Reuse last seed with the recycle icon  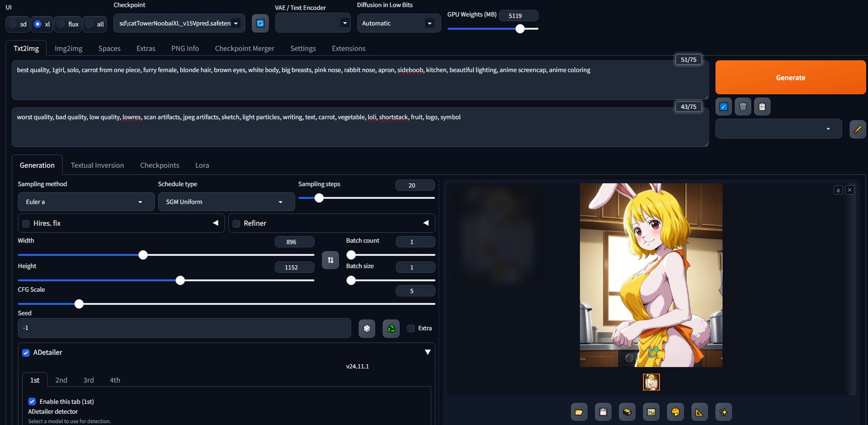(391, 328)
